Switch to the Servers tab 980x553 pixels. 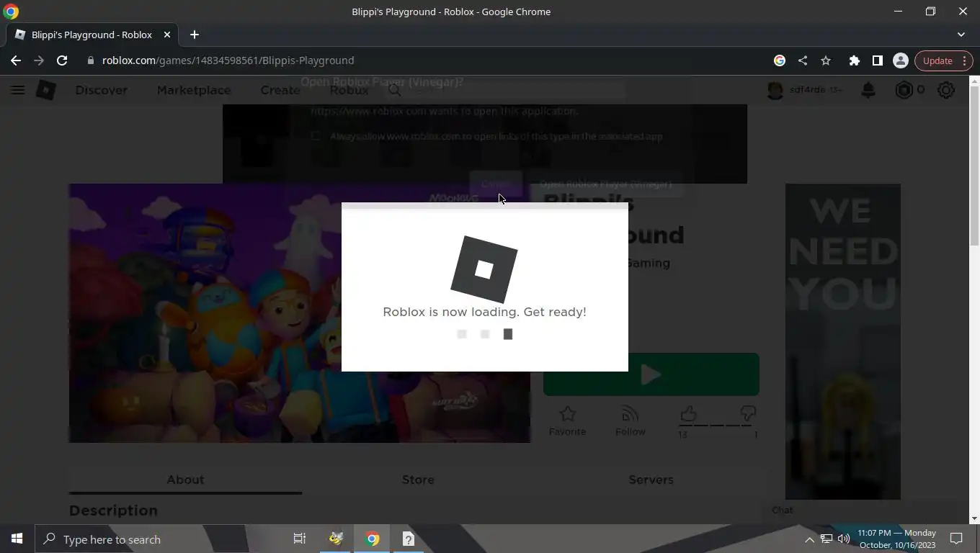[x=651, y=480]
